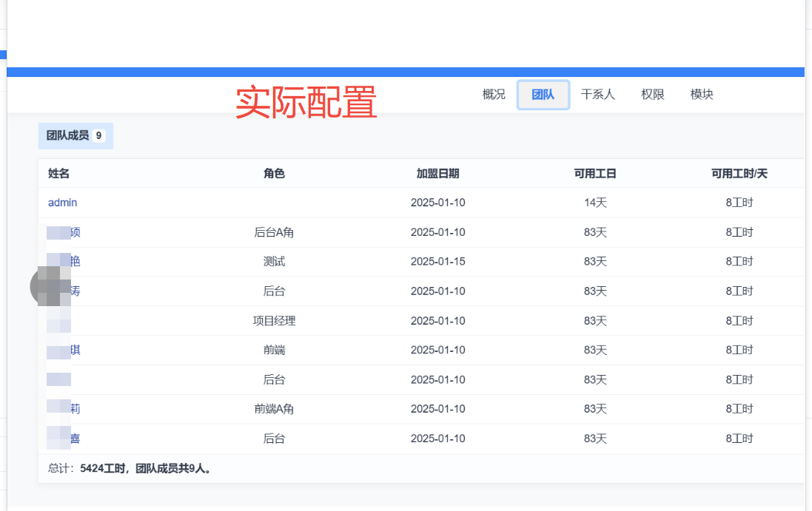Image resolution: width=812 pixels, height=511 pixels.
Task: Select the 团队 tab
Action: (543, 95)
